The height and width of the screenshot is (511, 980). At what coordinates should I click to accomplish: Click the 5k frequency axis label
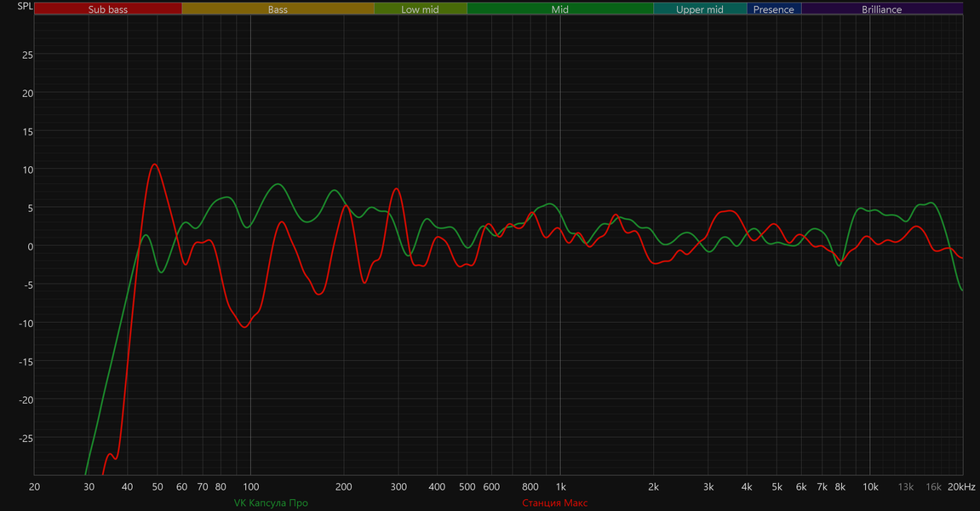pos(777,487)
